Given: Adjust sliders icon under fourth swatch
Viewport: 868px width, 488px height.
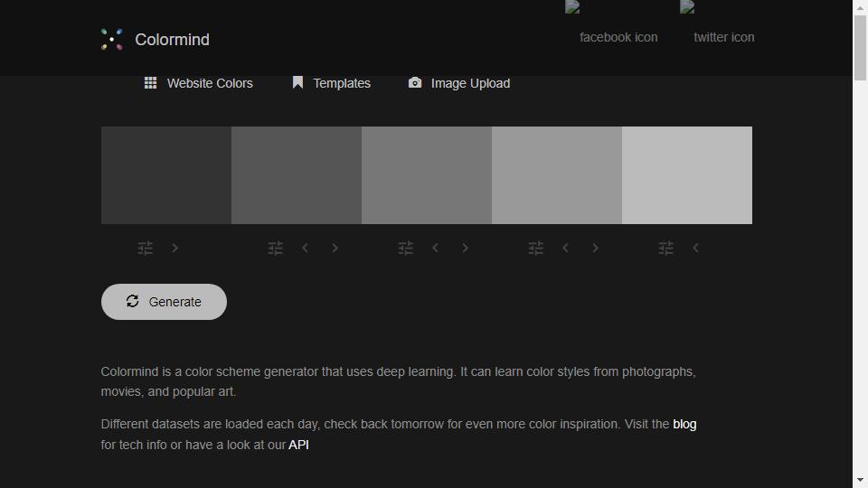Looking at the screenshot, I should point(535,248).
